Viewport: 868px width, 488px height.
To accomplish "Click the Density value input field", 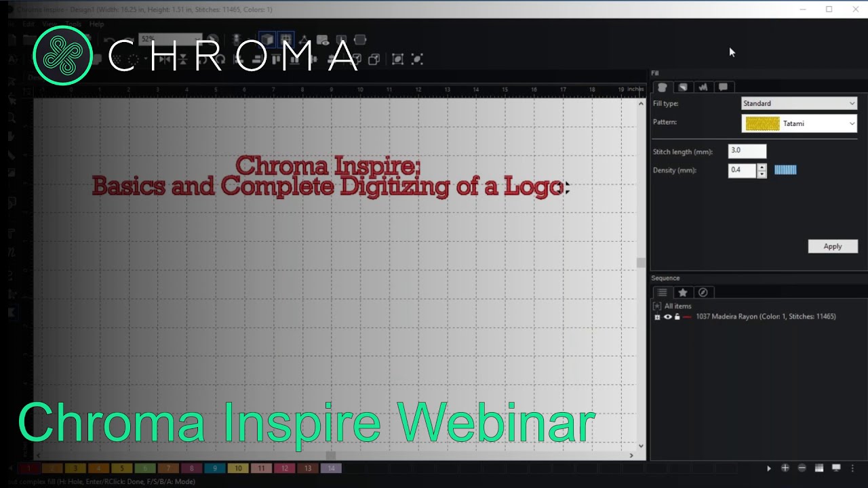I will point(743,170).
